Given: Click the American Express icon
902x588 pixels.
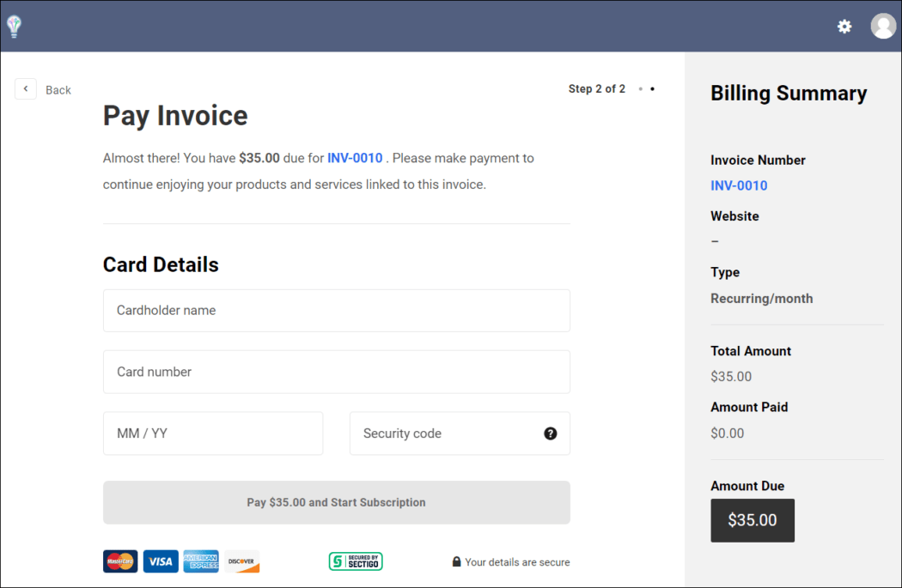Looking at the screenshot, I should tap(201, 561).
